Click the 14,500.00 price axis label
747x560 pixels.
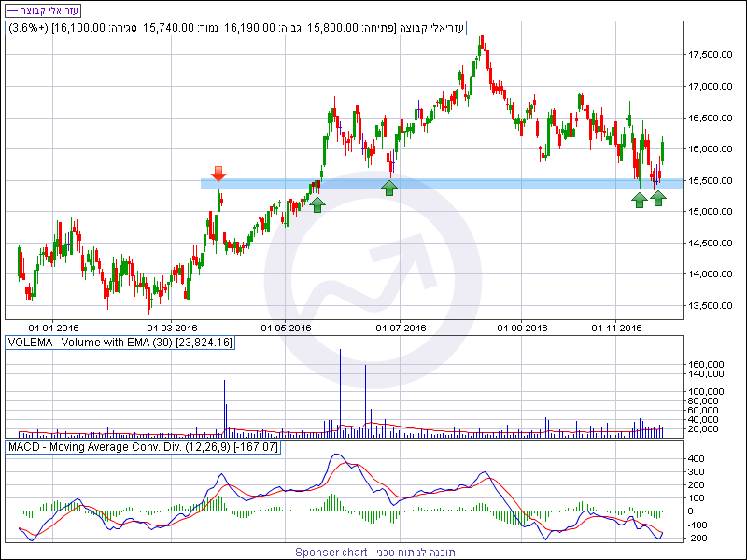click(710, 244)
